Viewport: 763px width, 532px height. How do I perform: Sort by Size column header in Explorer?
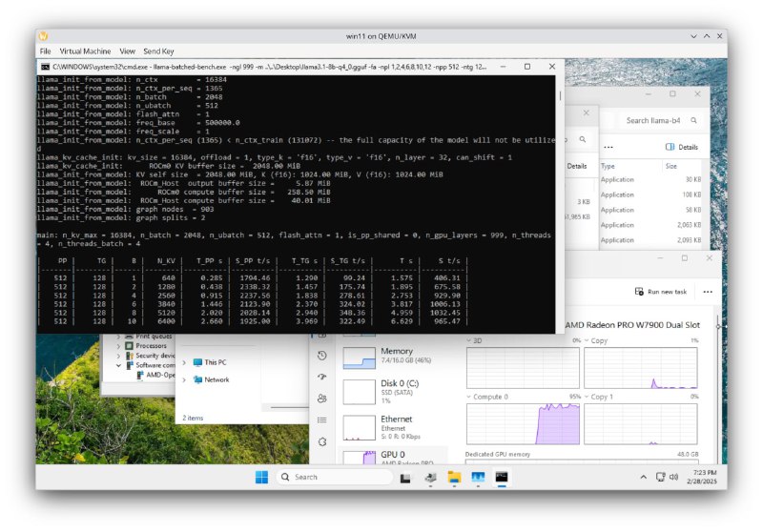pos(671,166)
